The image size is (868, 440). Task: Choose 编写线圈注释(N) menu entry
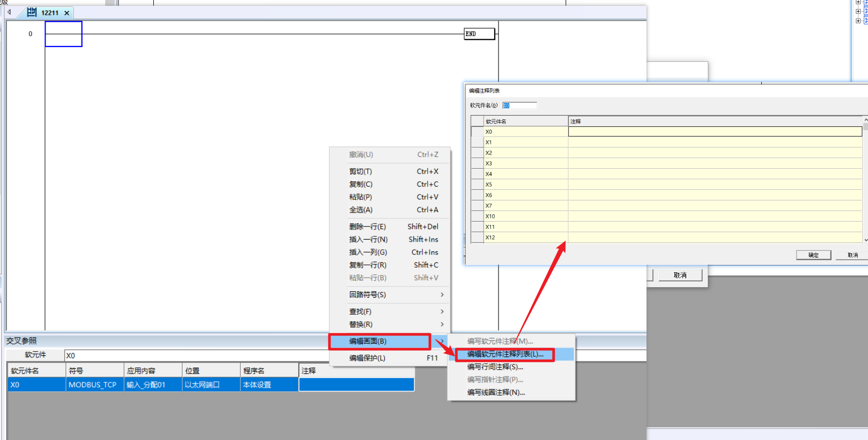coord(496,392)
